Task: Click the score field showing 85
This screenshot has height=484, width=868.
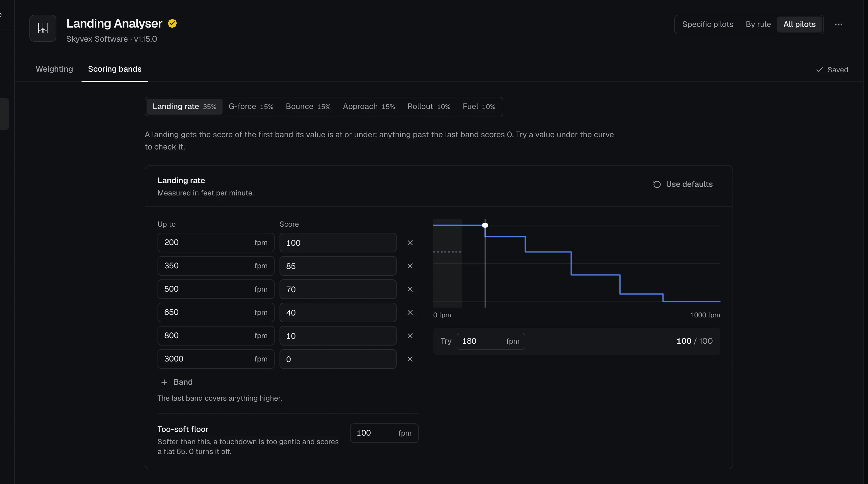Action: pos(338,266)
